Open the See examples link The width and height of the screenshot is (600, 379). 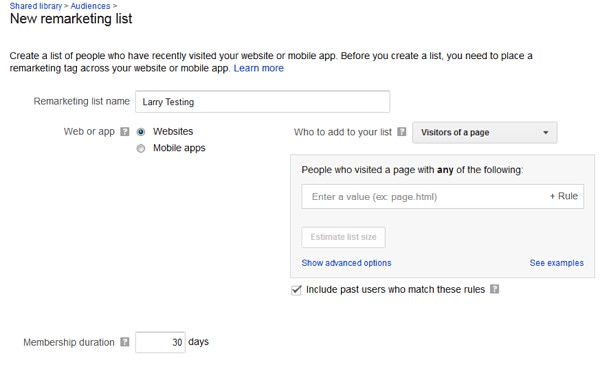pyautogui.click(x=556, y=263)
